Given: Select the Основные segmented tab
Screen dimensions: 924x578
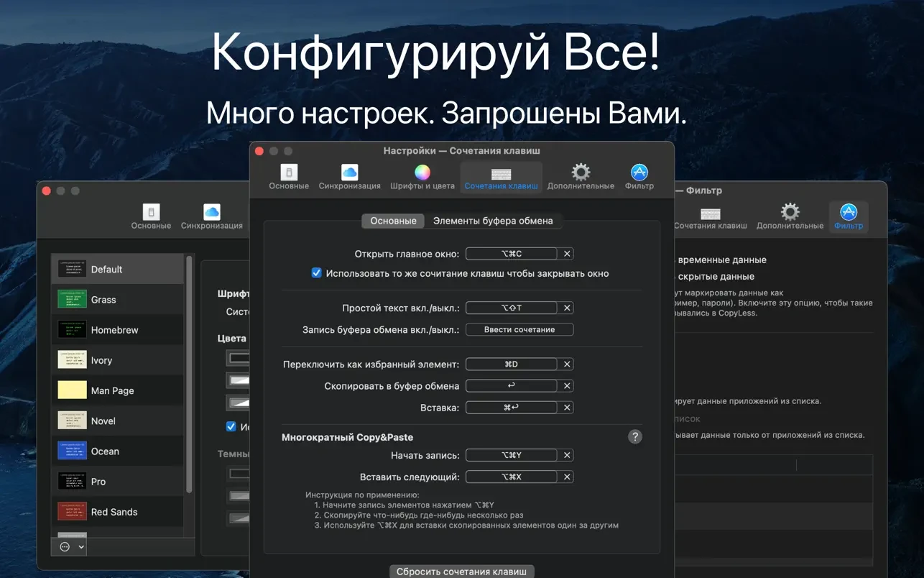Looking at the screenshot, I should 393,221.
